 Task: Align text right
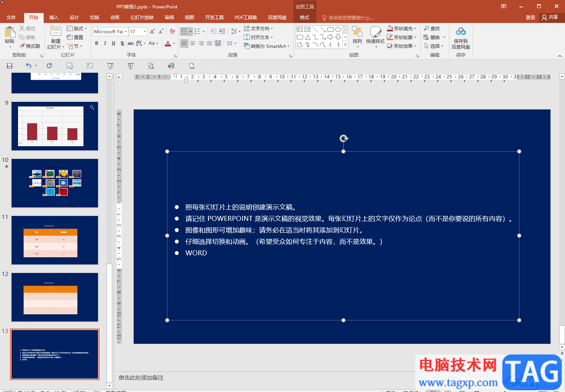(201, 43)
